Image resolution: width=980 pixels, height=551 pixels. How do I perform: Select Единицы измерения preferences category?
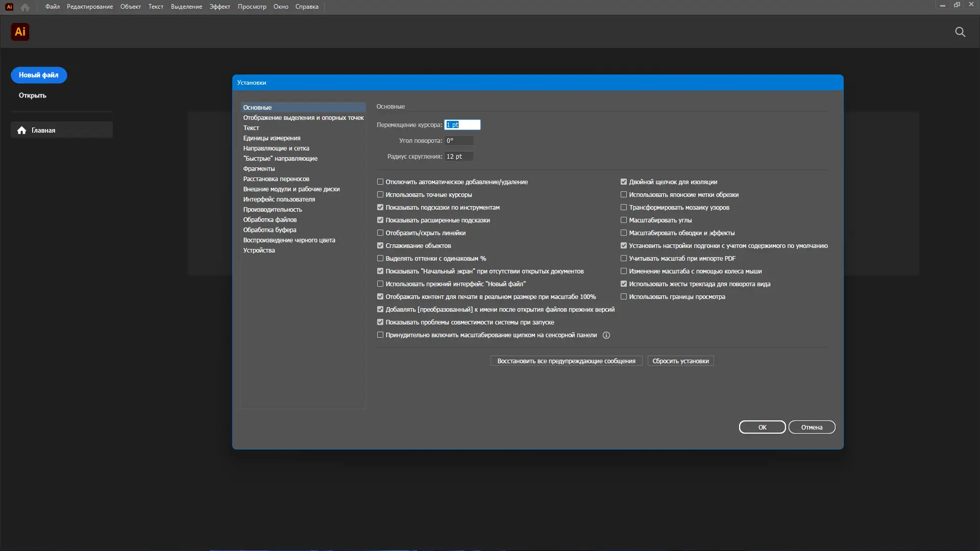click(x=272, y=138)
